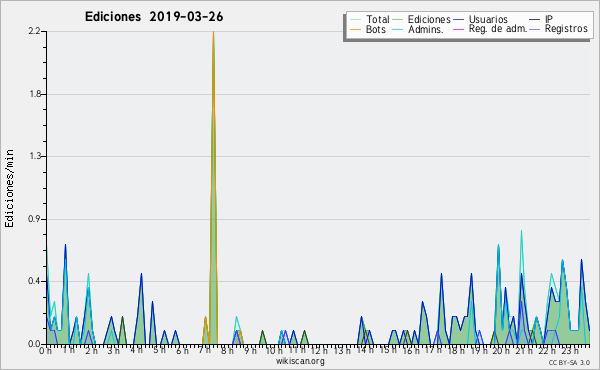Click the chart title 'Ediciones 2019-03-26'

click(154, 17)
